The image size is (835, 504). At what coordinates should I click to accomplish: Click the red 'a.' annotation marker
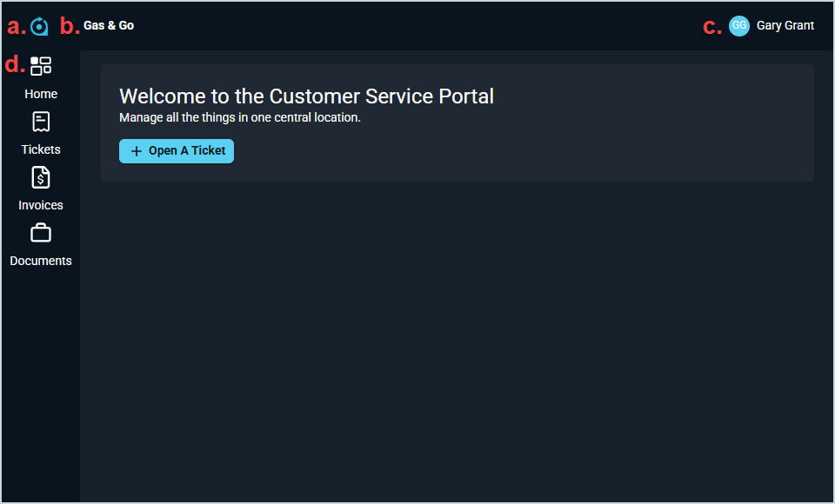pos(17,26)
